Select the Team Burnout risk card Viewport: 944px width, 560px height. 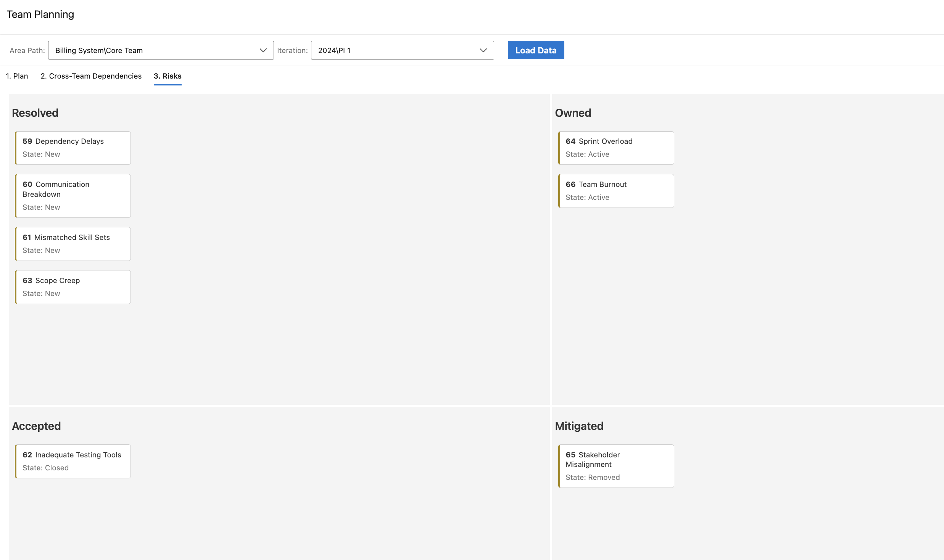click(x=615, y=191)
